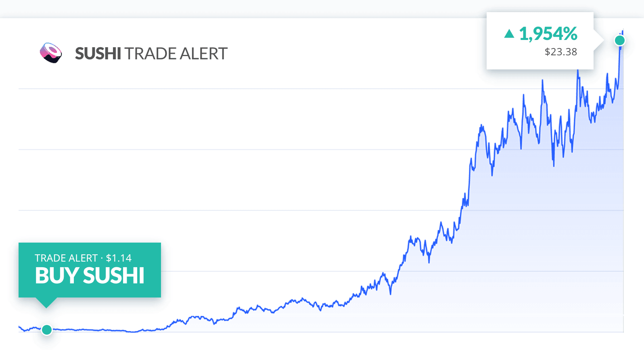The image size is (644, 352).
Task: Click the teal trade alert callout box
Action: pos(90,270)
